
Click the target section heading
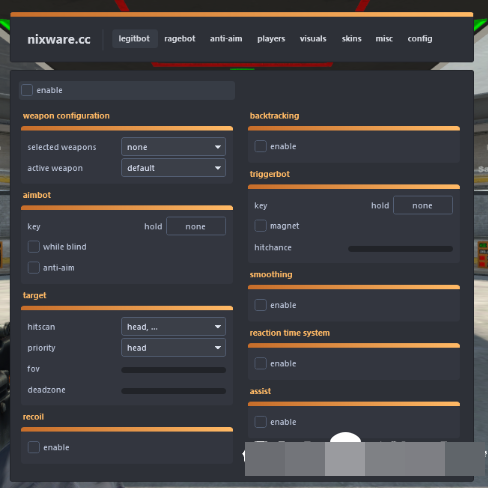34,295
